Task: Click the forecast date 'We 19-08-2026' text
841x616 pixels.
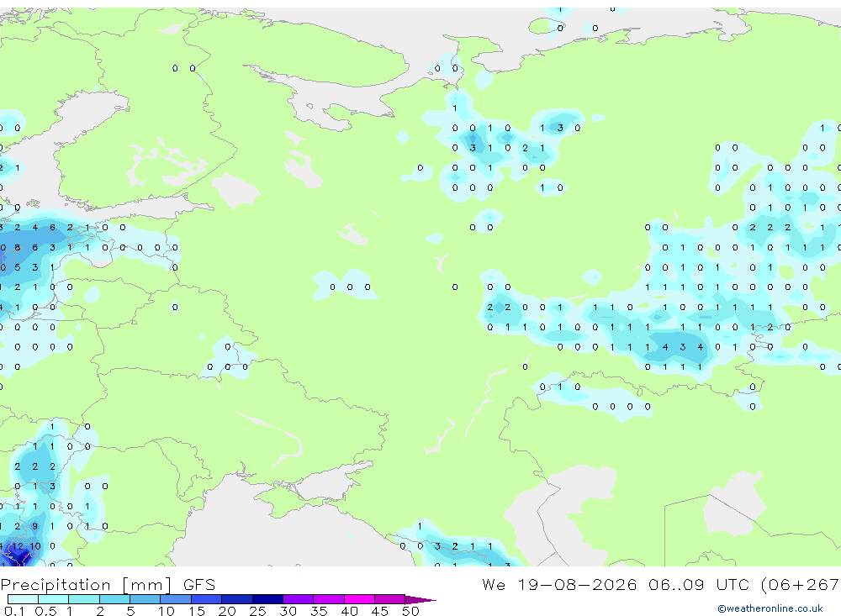Action: 559,584
